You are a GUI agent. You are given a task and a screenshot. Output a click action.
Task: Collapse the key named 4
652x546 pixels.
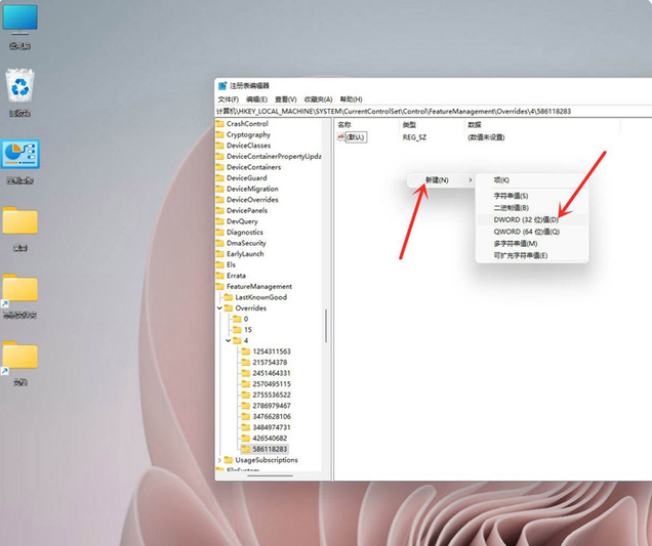coord(227,341)
